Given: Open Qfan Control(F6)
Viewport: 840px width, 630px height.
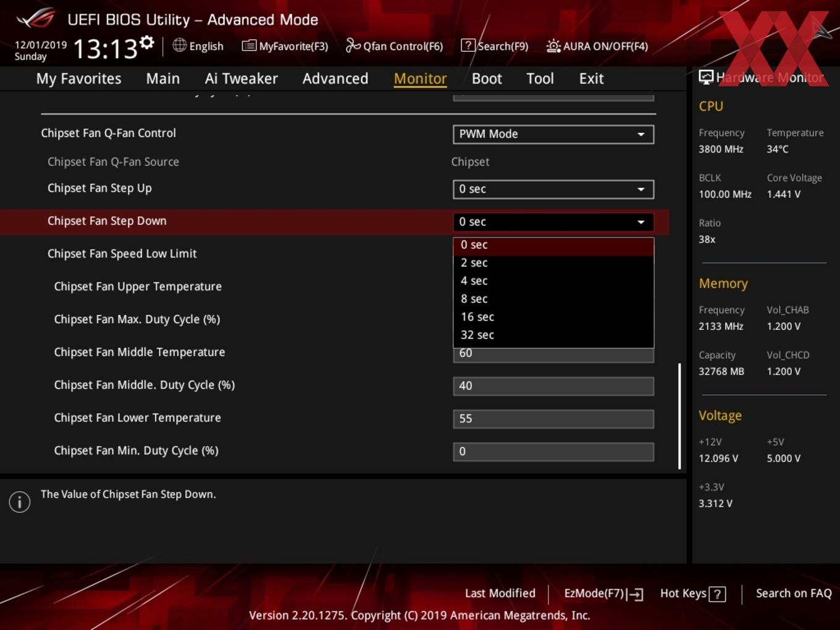Looking at the screenshot, I should tap(394, 46).
